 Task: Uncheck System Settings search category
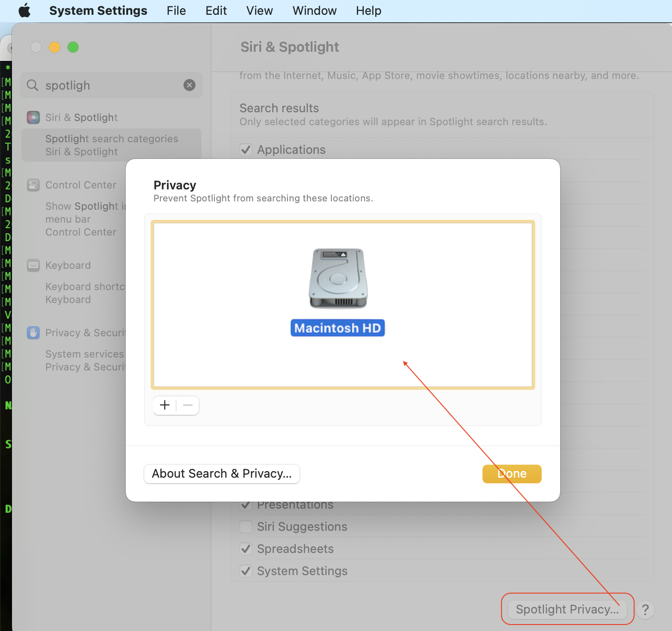pos(246,570)
